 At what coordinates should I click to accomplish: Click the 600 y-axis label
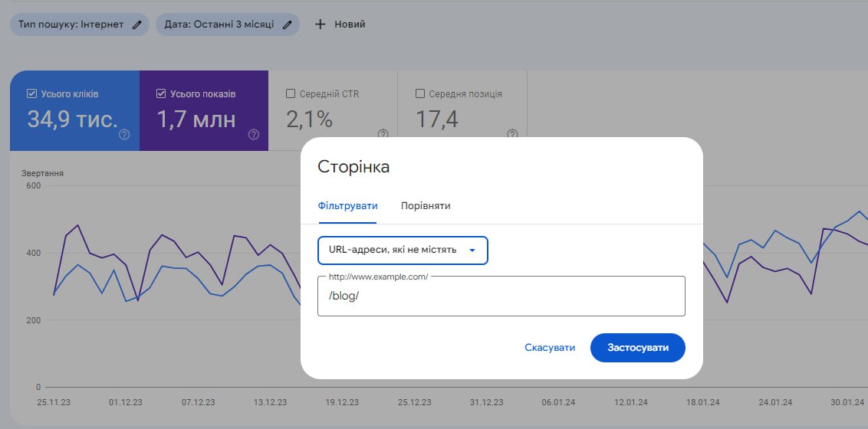pyautogui.click(x=34, y=185)
